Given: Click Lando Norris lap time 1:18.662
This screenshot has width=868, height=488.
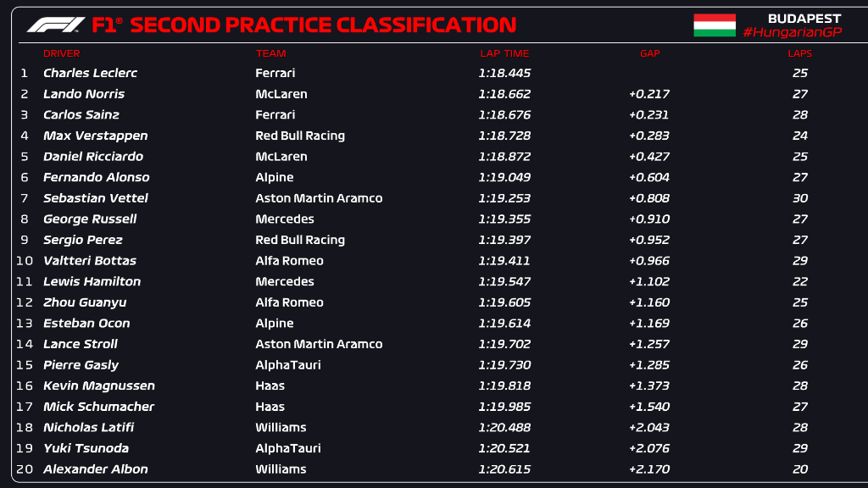Looking at the screenshot, I should pos(504,94).
